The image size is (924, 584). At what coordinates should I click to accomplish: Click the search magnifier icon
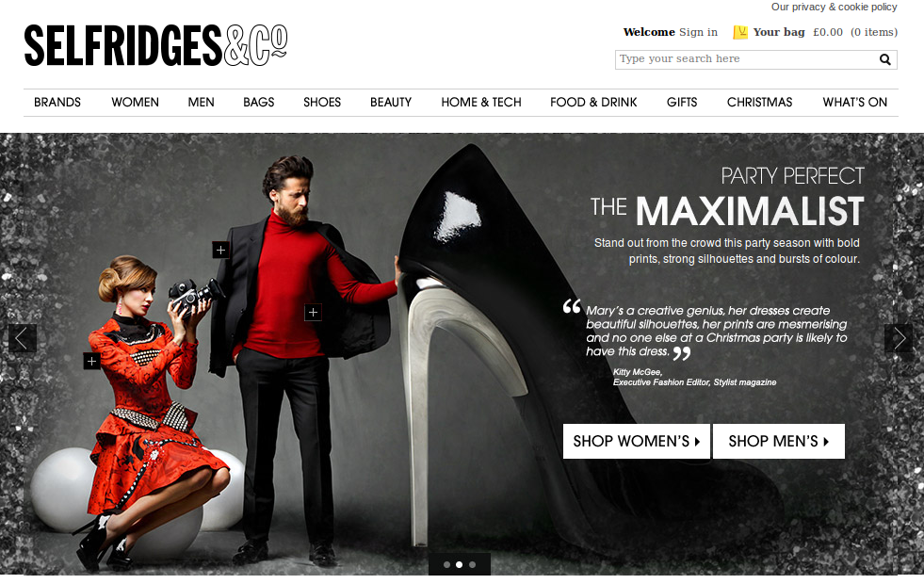coord(884,59)
